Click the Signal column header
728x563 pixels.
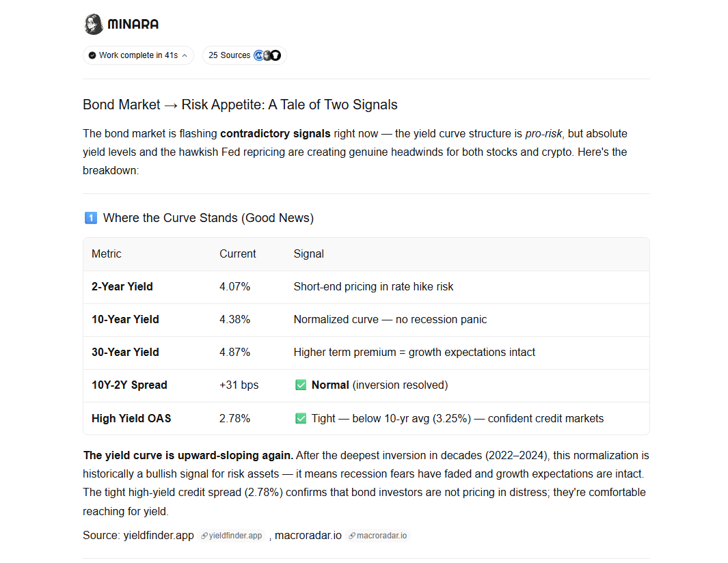pyautogui.click(x=309, y=254)
